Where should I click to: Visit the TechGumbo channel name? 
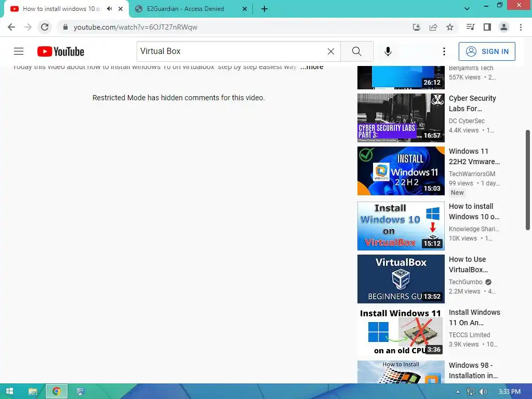465,282
